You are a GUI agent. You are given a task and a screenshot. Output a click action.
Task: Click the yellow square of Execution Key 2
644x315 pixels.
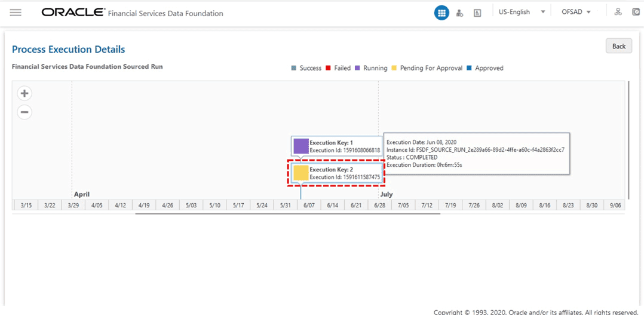point(301,173)
